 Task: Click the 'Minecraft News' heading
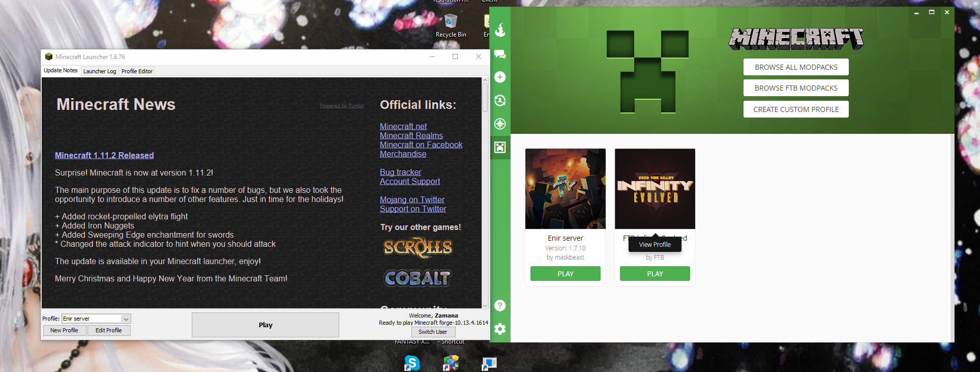click(116, 104)
